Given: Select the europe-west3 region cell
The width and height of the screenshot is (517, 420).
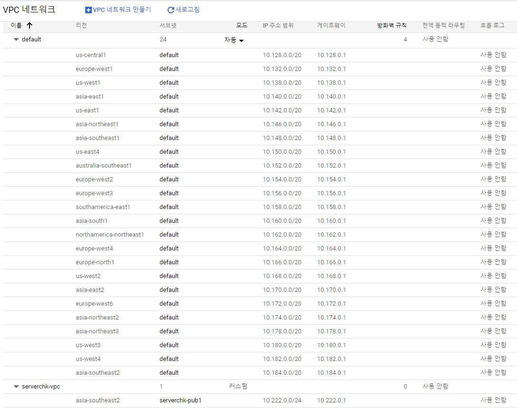Looking at the screenshot, I should [94, 193].
